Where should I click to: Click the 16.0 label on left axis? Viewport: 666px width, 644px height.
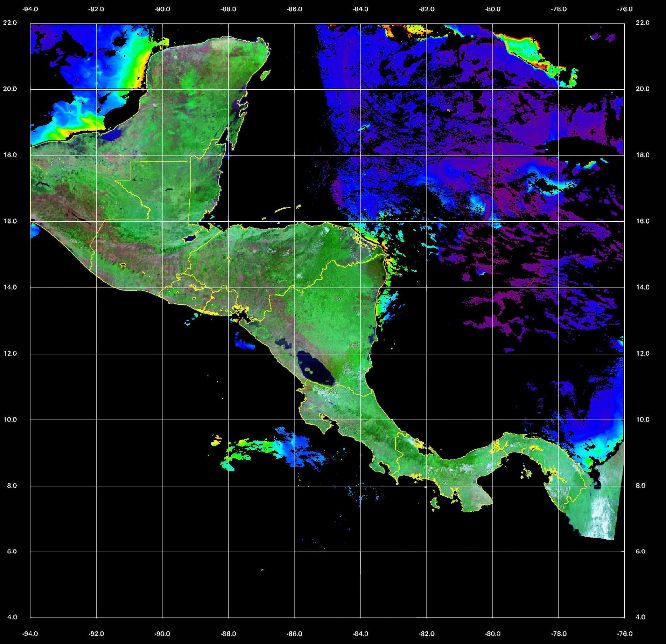pyautogui.click(x=9, y=221)
